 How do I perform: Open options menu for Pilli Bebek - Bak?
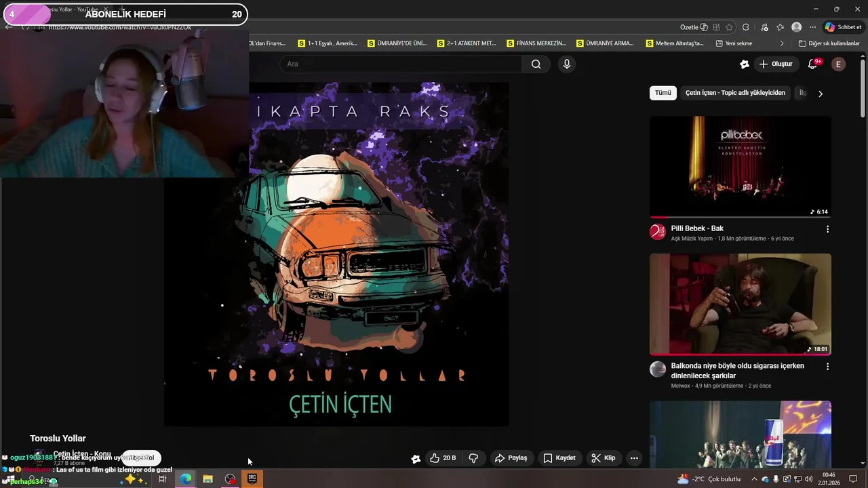point(827,229)
